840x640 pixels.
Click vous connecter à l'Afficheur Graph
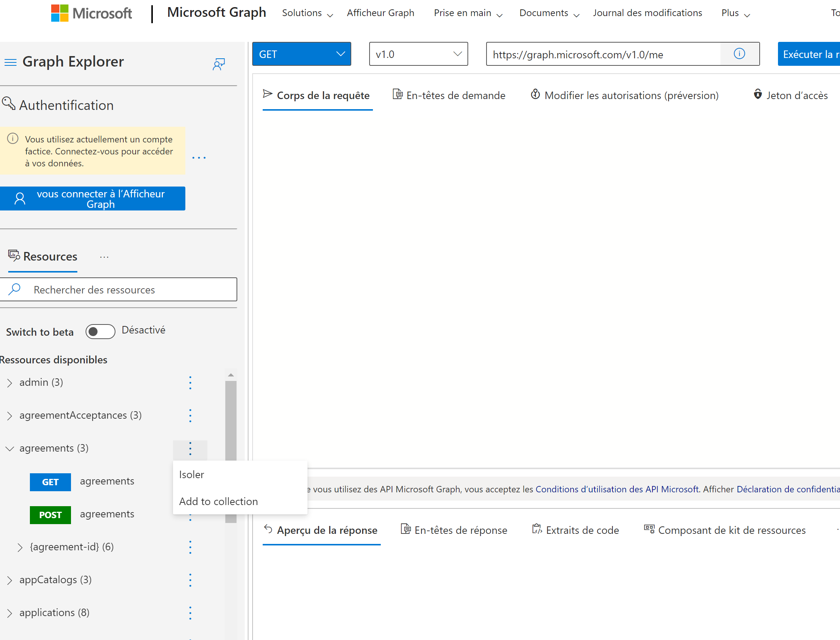pyautogui.click(x=93, y=199)
